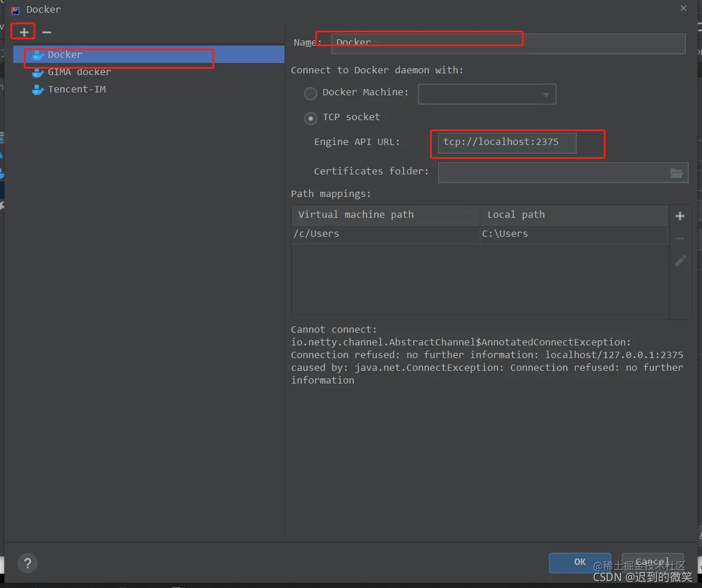This screenshot has height=588, width=702.
Task: Open help with the question mark button
Action: click(x=28, y=563)
